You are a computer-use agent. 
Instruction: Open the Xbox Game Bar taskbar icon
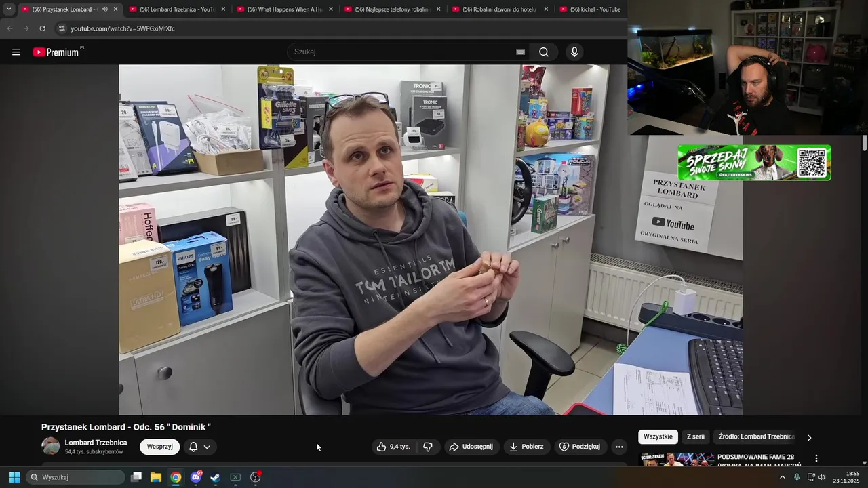point(235,477)
